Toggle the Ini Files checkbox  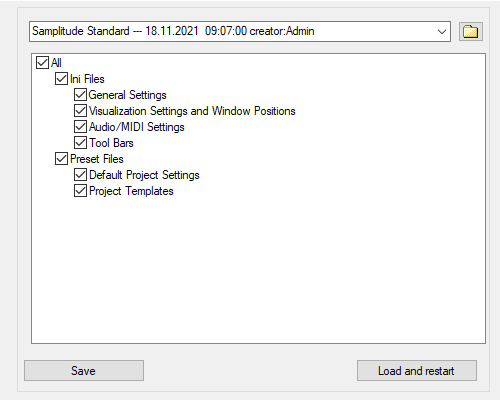coord(61,79)
